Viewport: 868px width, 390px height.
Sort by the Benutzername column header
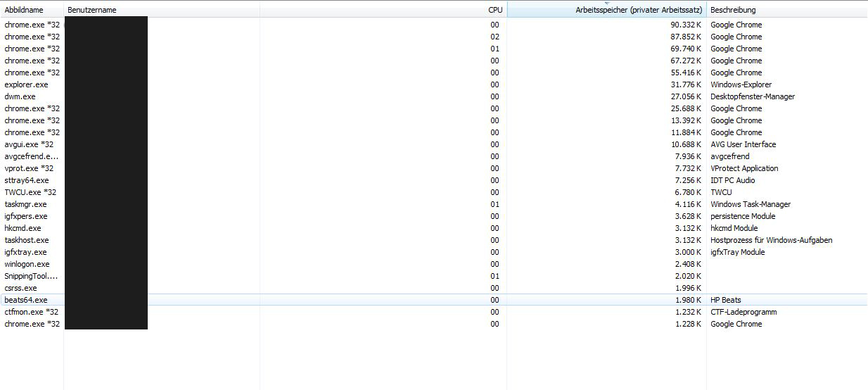[162, 10]
